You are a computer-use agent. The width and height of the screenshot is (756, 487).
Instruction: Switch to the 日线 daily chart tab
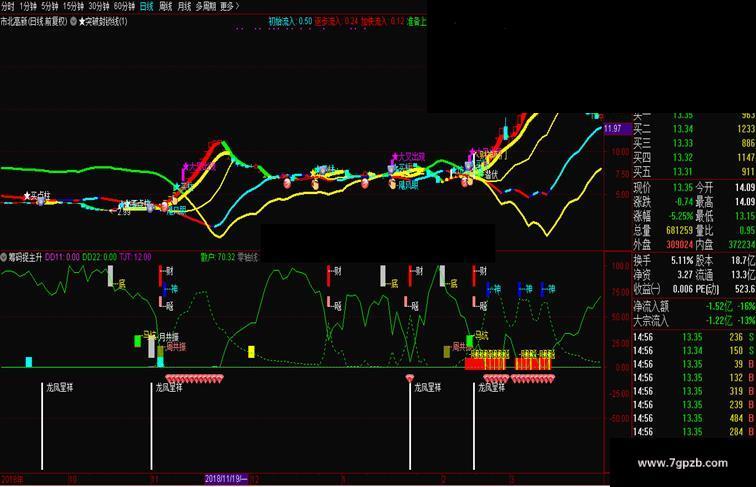[147, 6]
